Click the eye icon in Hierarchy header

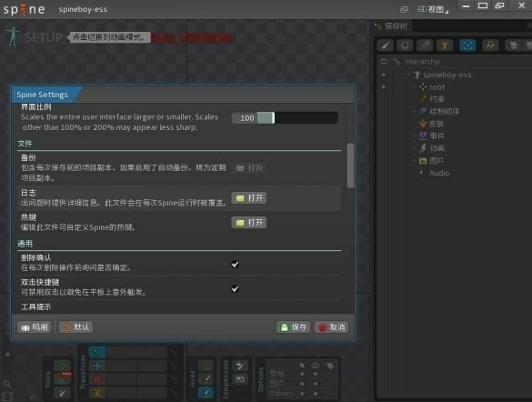pos(384,61)
